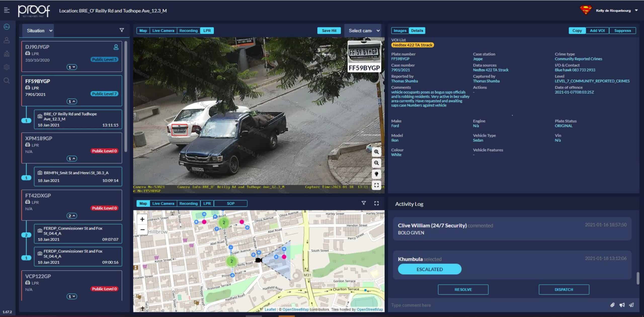Click the map filter icon in lower panel
The height and width of the screenshot is (317, 644).
(363, 203)
